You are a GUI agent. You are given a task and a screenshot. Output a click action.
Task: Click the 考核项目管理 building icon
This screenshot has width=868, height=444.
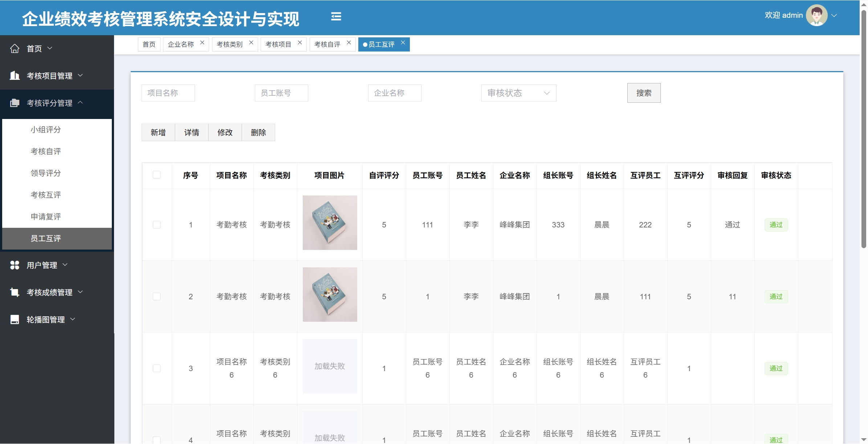[15, 75]
